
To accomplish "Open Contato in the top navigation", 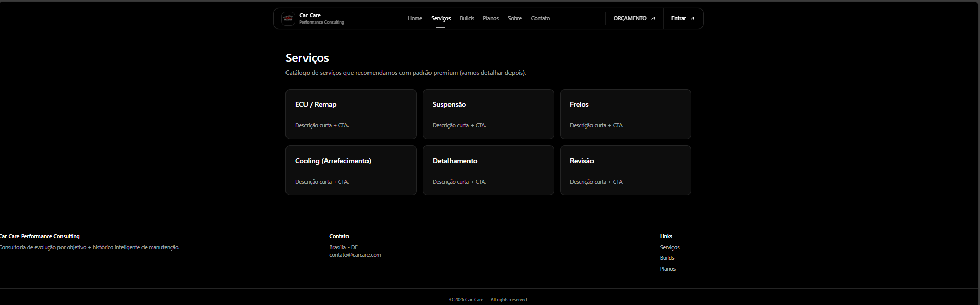I will 540,18.
